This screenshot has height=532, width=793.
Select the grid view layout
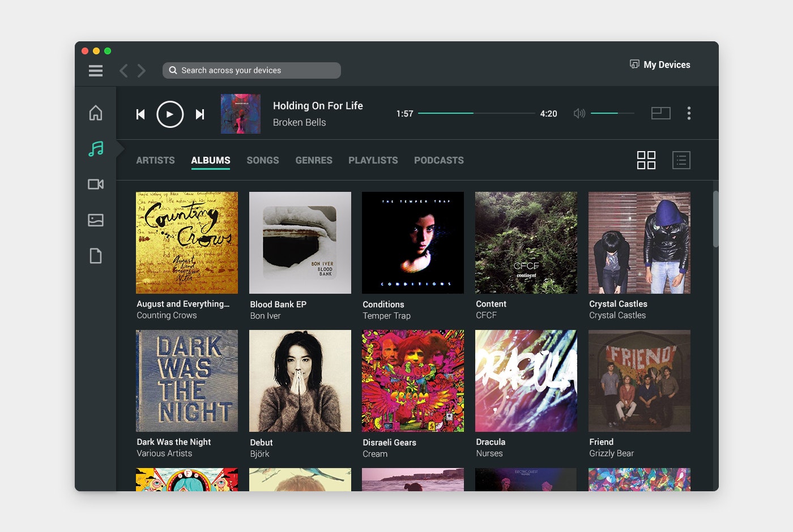click(646, 160)
